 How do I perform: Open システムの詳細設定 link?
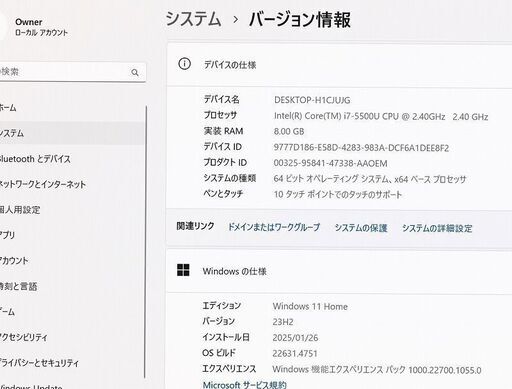(437, 228)
